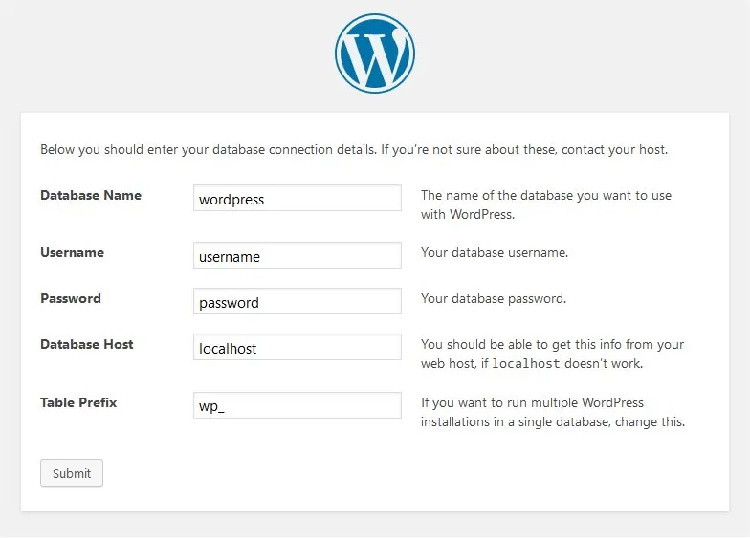
Task: Click the Submit button
Action: point(71,473)
